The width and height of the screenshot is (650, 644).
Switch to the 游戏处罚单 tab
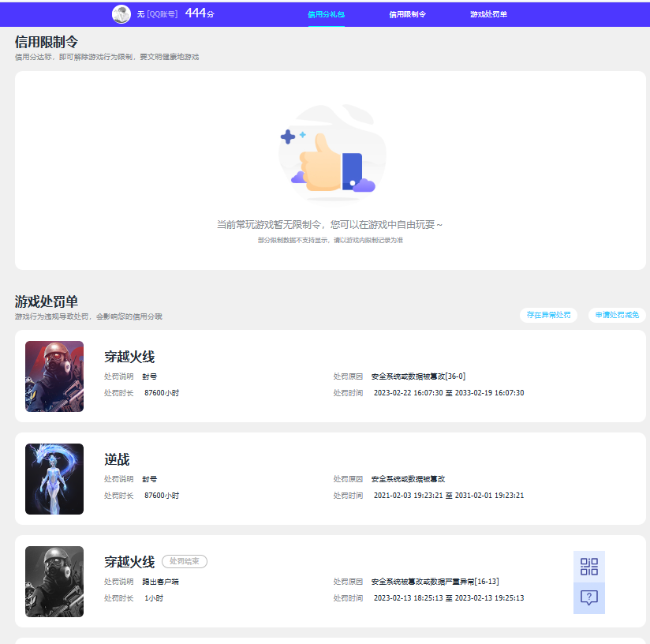click(x=489, y=14)
